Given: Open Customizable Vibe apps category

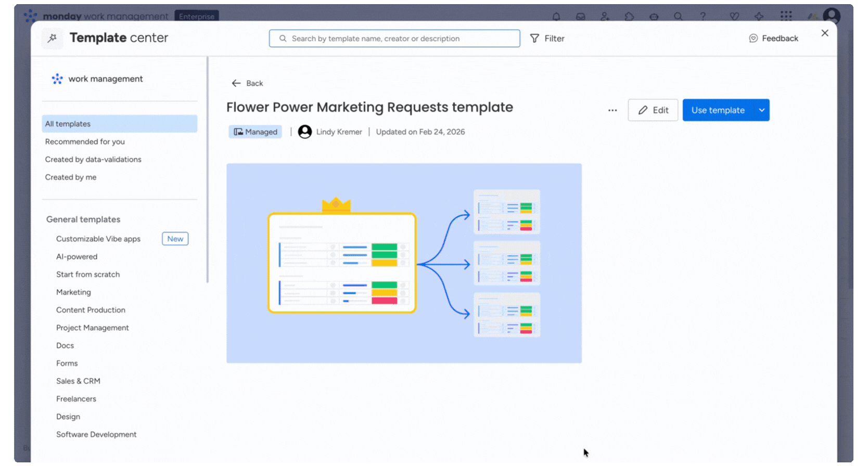Looking at the screenshot, I should coord(98,239).
